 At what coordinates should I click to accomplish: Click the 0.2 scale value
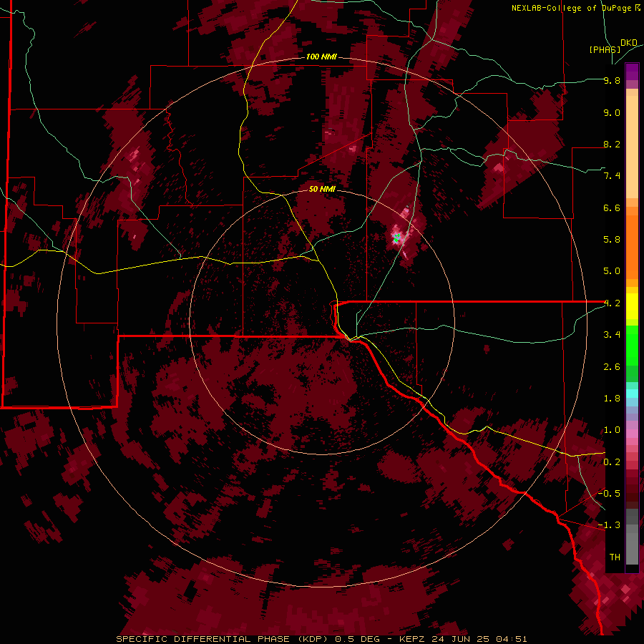[612, 462]
